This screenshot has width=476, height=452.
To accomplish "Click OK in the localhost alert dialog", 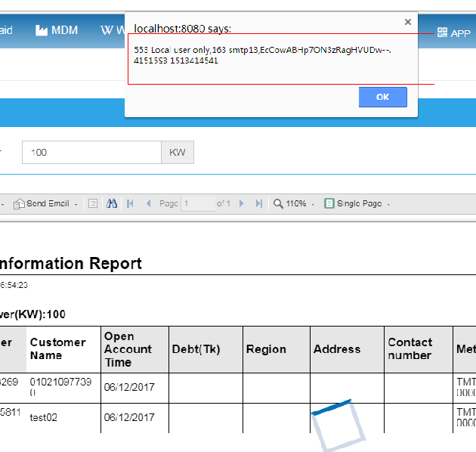I will [x=383, y=97].
